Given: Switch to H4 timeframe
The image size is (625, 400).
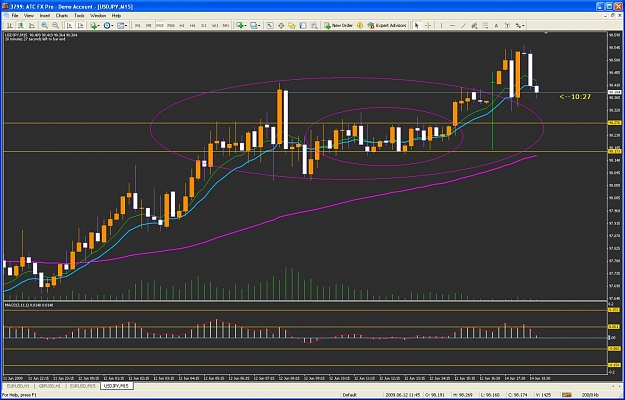Looking at the screenshot, I should 193,25.
